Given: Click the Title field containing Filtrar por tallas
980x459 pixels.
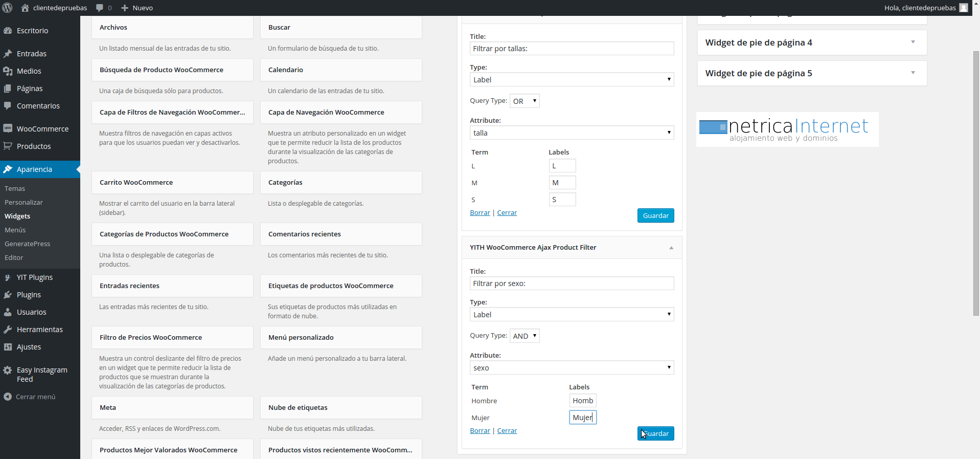Looking at the screenshot, I should tap(572, 49).
